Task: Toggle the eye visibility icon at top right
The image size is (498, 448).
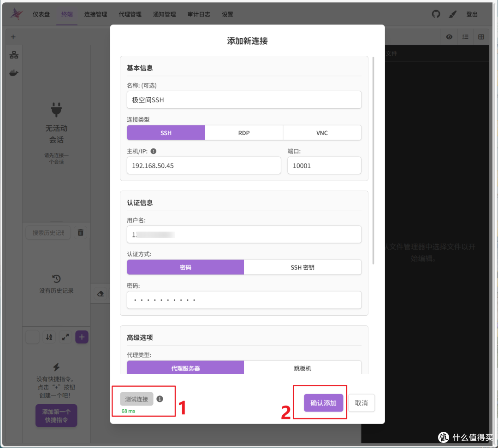Action: pos(449,37)
